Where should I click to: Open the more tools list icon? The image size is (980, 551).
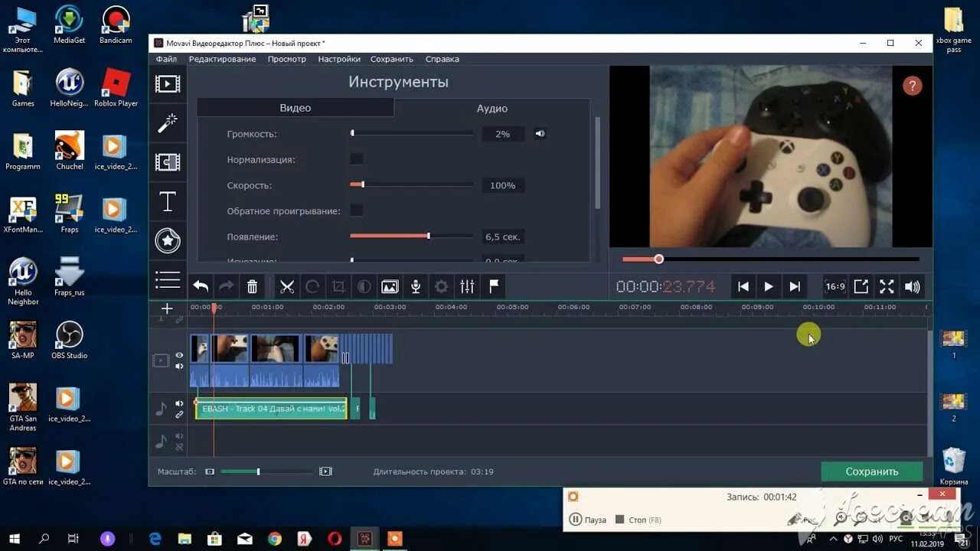(x=168, y=280)
